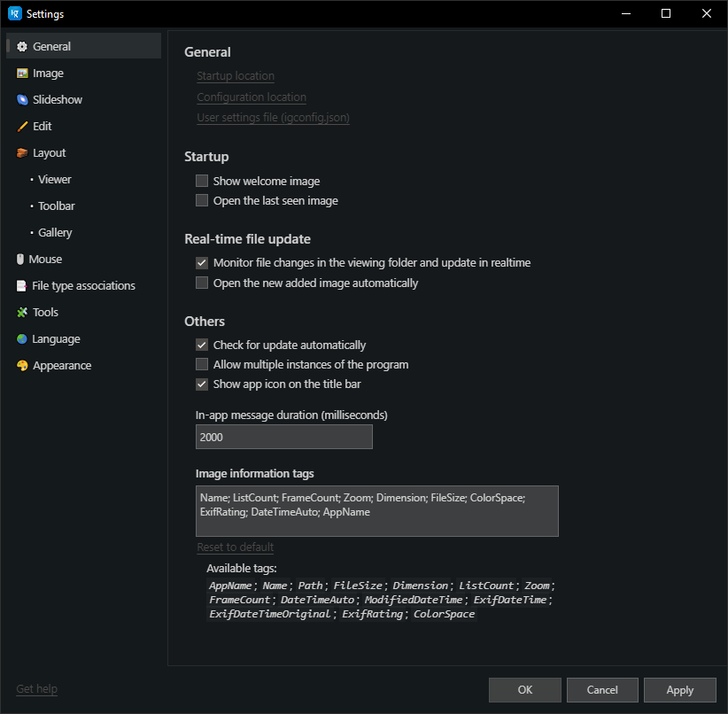The width and height of the screenshot is (728, 714).
Task: Click the Mouse icon in sidebar
Action: [20, 260]
